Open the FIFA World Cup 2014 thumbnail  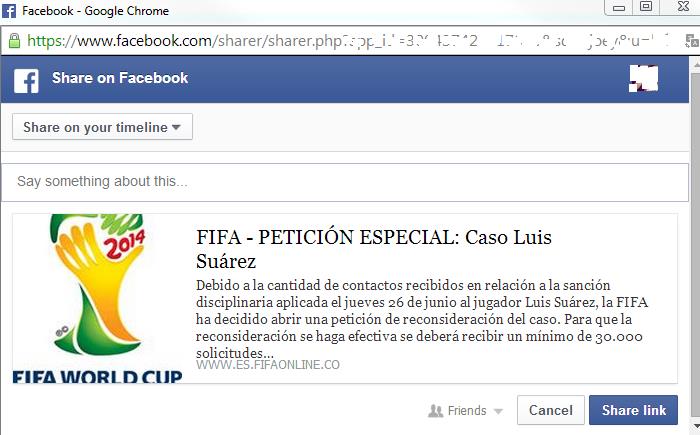[98, 298]
